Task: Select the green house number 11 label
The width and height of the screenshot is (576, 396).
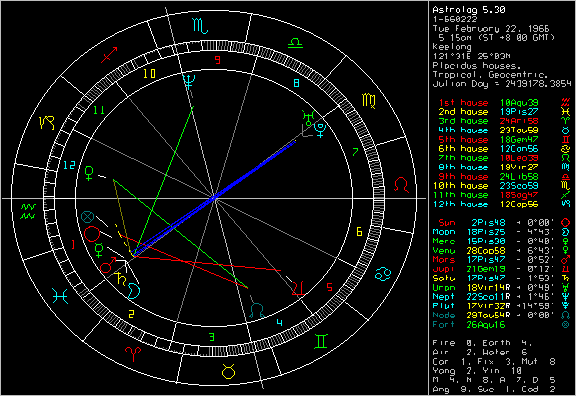Action: click(x=99, y=110)
